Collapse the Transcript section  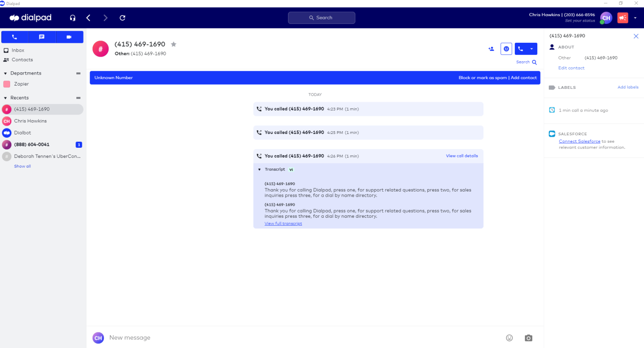click(x=259, y=170)
